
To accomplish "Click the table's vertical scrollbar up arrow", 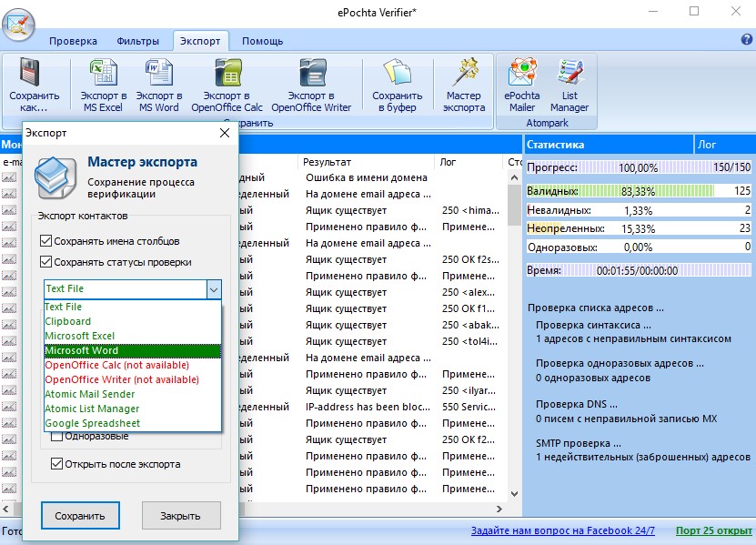I will click(x=514, y=177).
